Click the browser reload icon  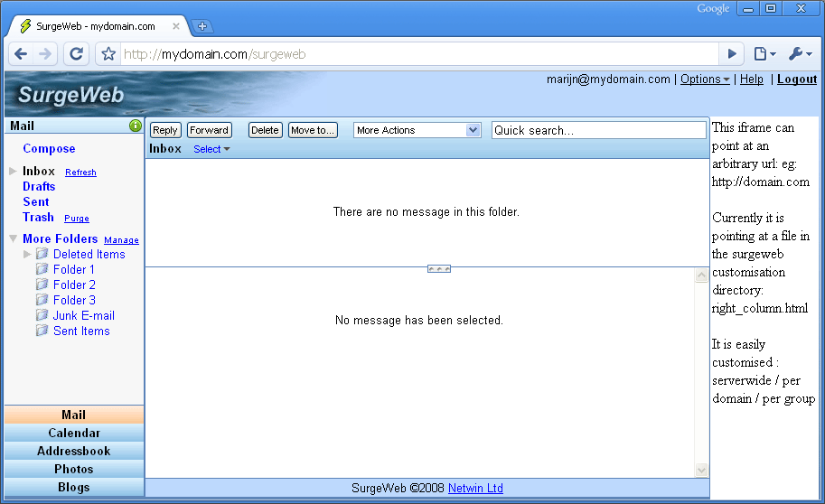[x=76, y=54]
